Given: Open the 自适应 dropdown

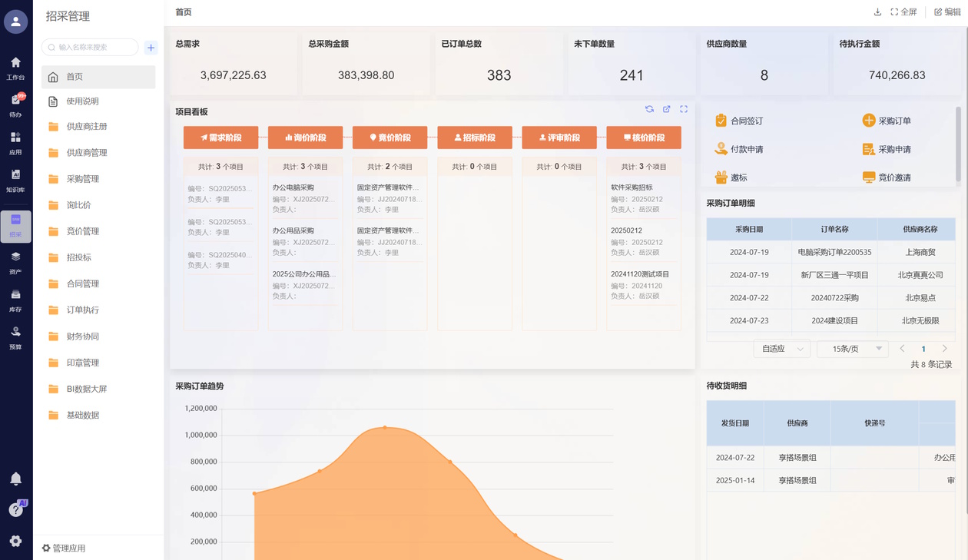Looking at the screenshot, I should [x=782, y=349].
